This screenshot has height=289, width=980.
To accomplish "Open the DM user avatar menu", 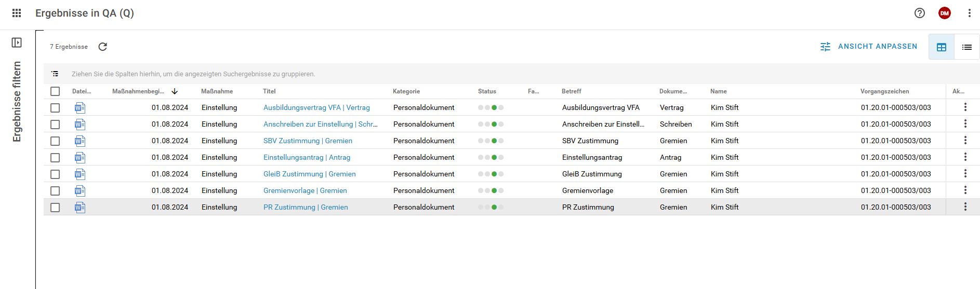I will pos(944,13).
